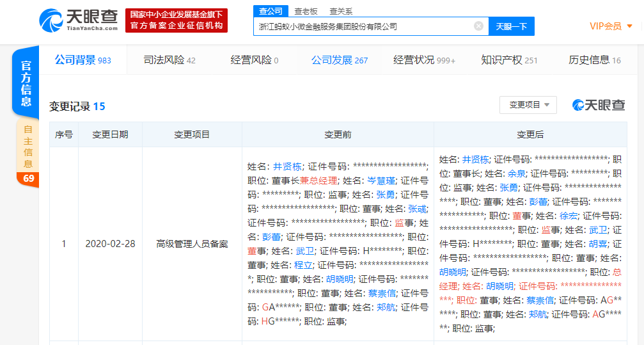The height and width of the screenshot is (345, 644).
Task: Open the 历史信息 tab
Action: (x=594, y=60)
